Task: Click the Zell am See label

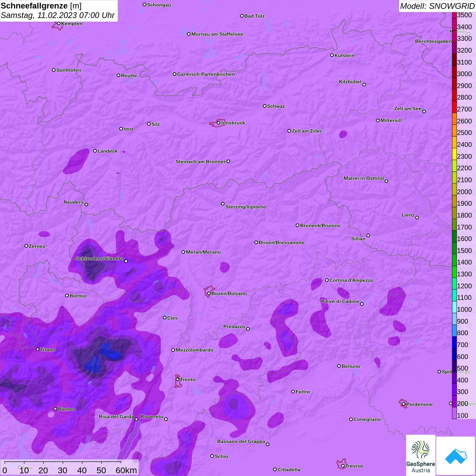Action: 408,108
